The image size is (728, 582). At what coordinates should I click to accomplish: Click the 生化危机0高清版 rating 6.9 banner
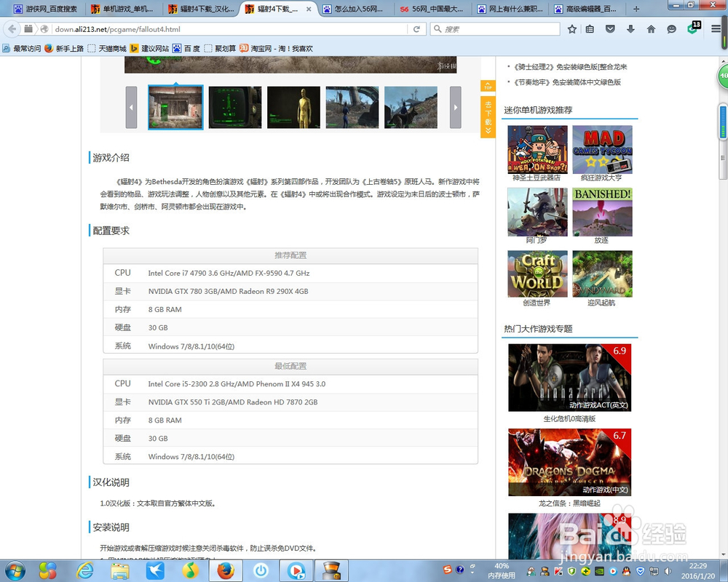point(569,377)
